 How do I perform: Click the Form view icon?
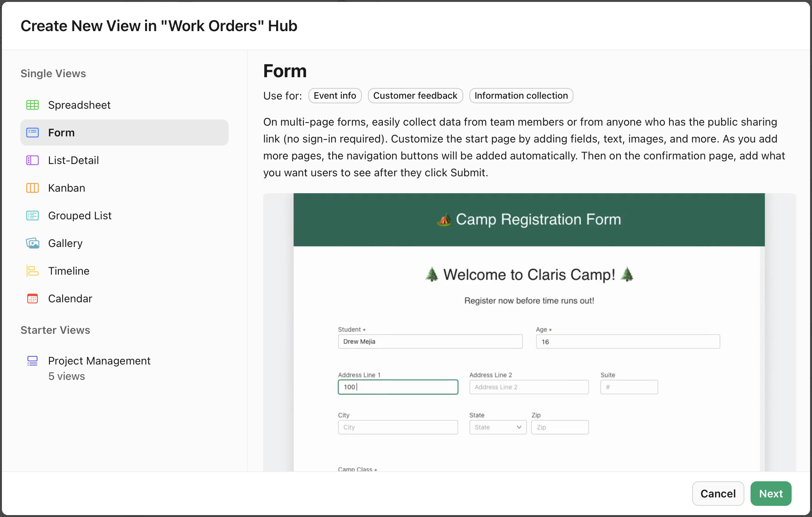[33, 133]
